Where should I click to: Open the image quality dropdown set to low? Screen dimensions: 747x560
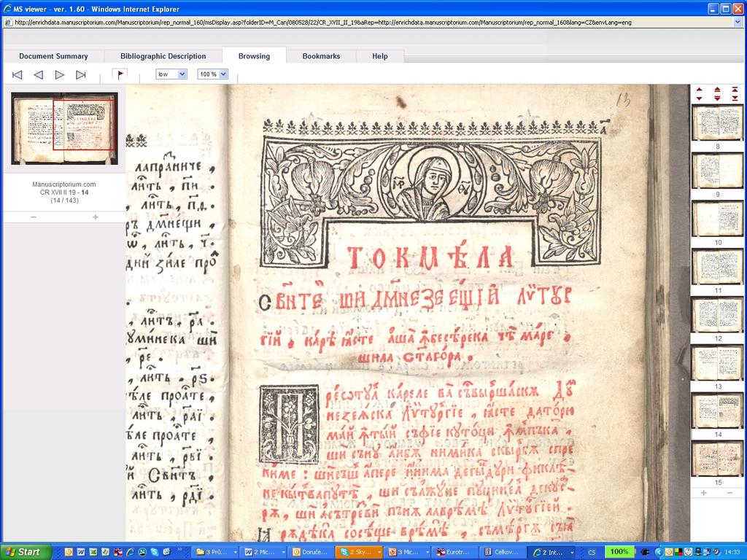click(171, 74)
